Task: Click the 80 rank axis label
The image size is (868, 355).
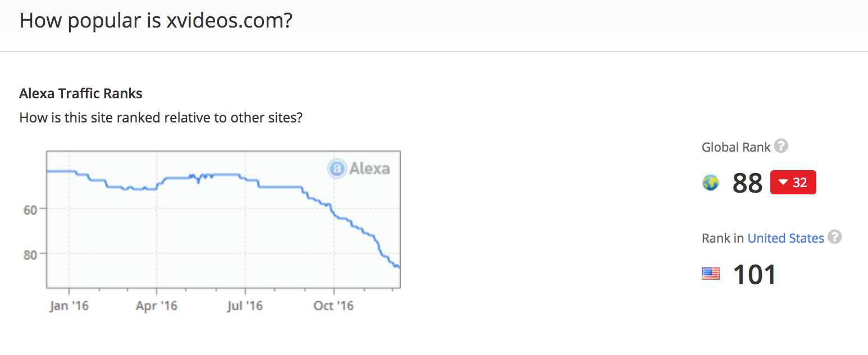Action: coord(31,254)
